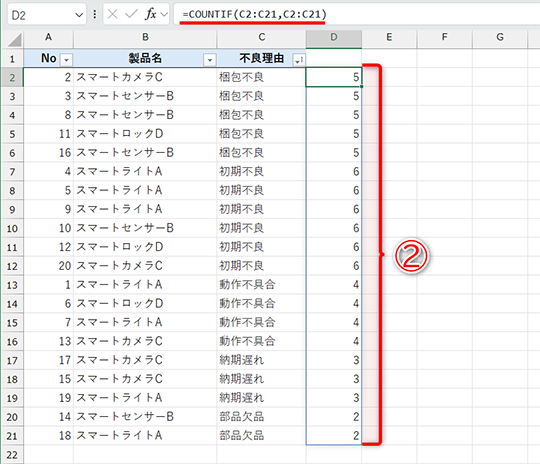Click スマートセンサーB in row 20
This screenshot has height=464, width=540.
(125, 417)
